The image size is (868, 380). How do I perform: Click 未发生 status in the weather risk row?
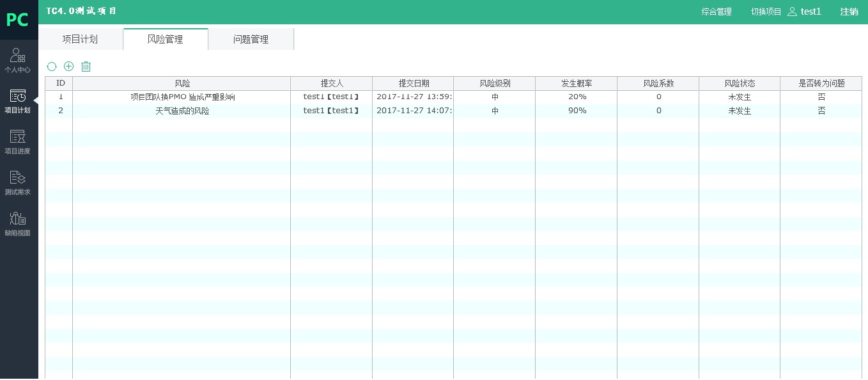(x=740, y=111)
